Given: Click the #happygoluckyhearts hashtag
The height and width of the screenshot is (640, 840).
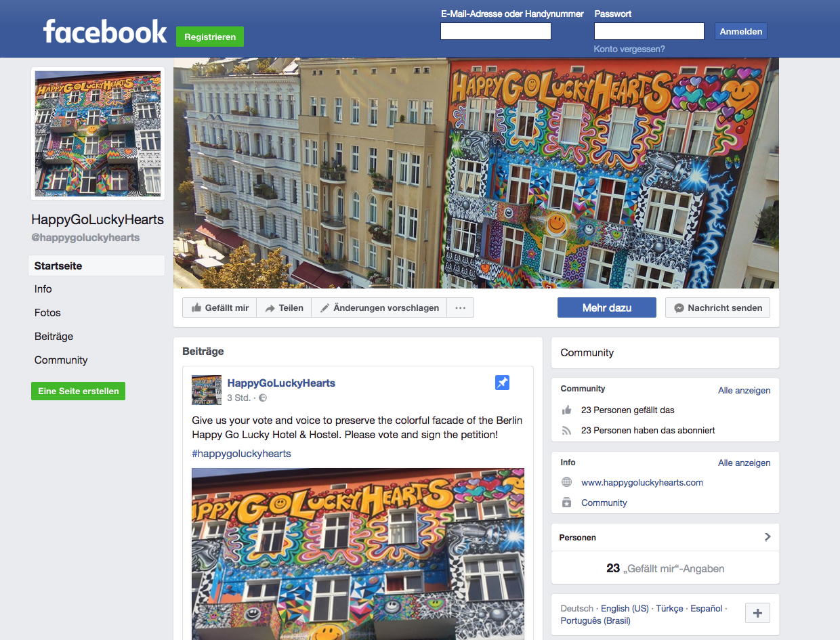Looking at the screenshot, I should coord(241,454).
